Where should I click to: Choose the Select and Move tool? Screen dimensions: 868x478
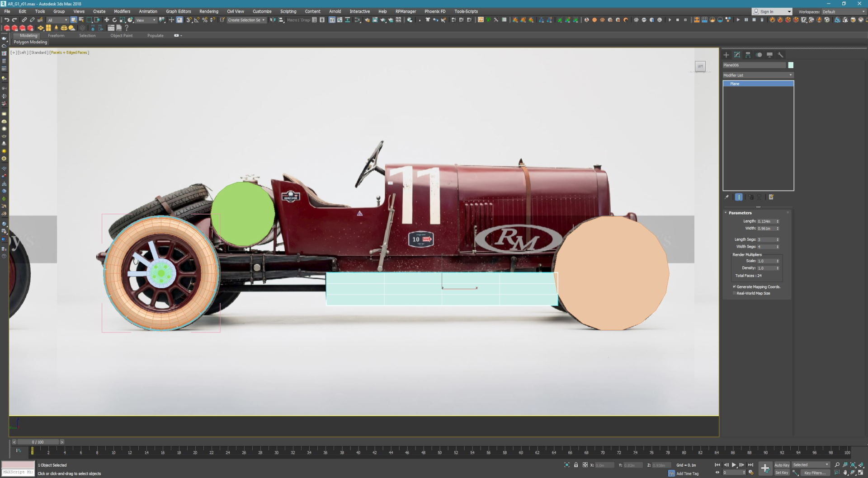(107, 20)
